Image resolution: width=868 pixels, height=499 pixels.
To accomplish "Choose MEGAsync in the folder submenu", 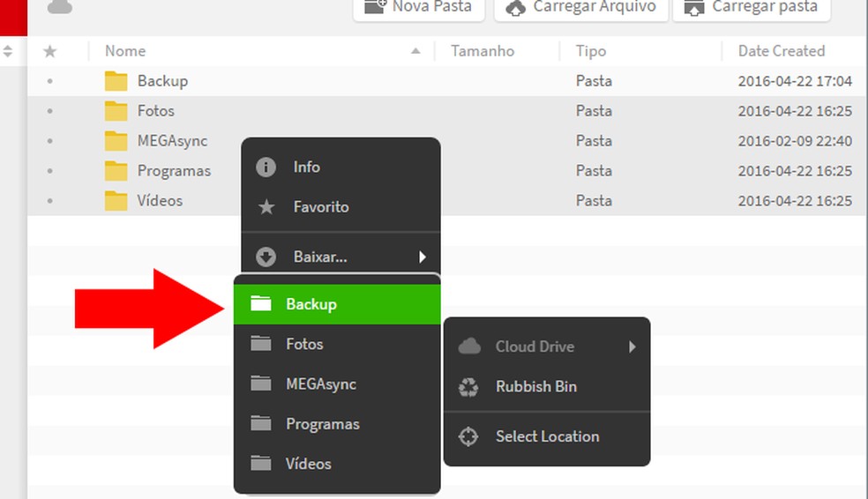I will tap(320, 384).
